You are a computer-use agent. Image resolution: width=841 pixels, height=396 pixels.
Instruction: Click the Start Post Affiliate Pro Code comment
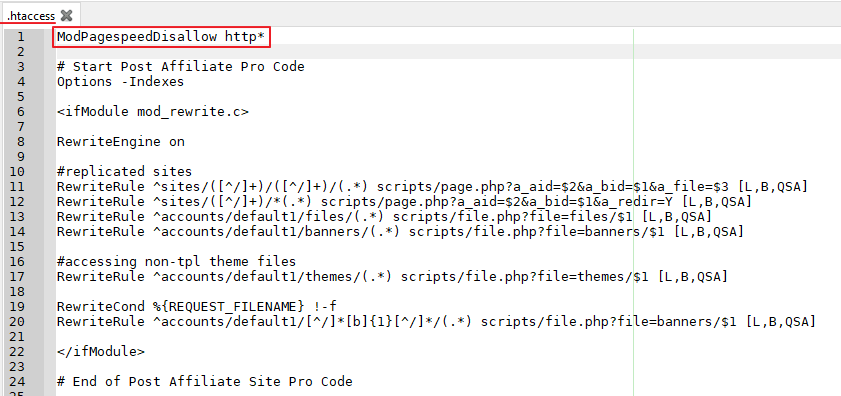[x=181, y=67]
